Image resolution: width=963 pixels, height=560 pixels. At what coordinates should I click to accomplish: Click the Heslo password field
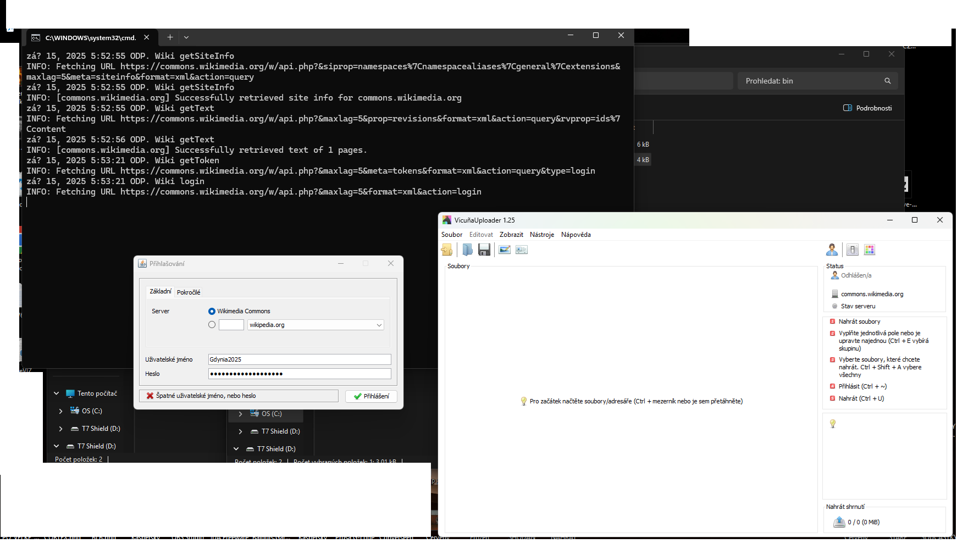300,374
